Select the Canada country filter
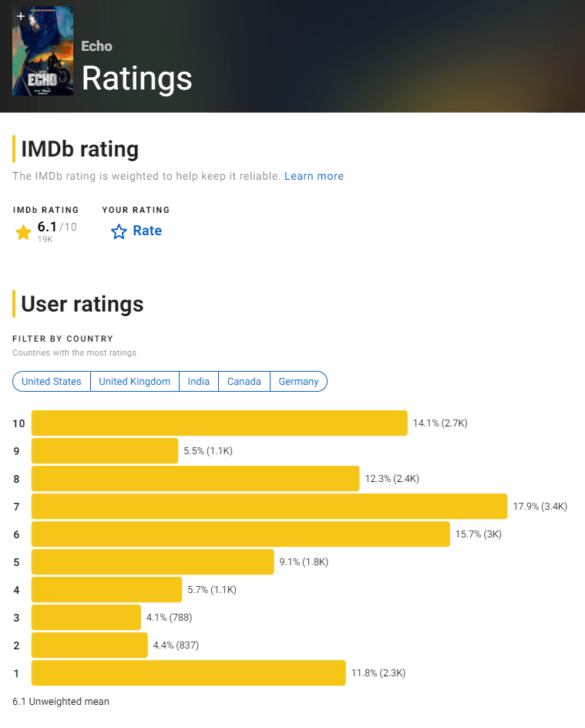585x728 pixels. [244, 382]
